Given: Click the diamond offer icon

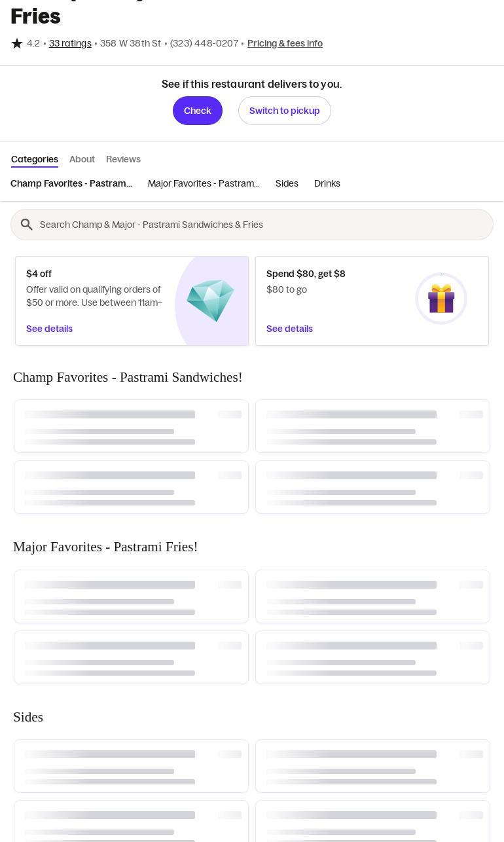Looking at the screenshot, I should 210,301.
